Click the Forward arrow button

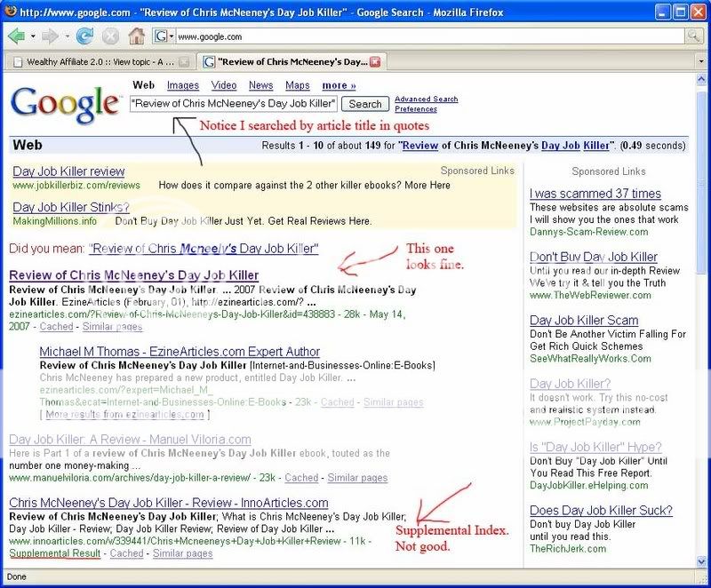pos(50,36)
